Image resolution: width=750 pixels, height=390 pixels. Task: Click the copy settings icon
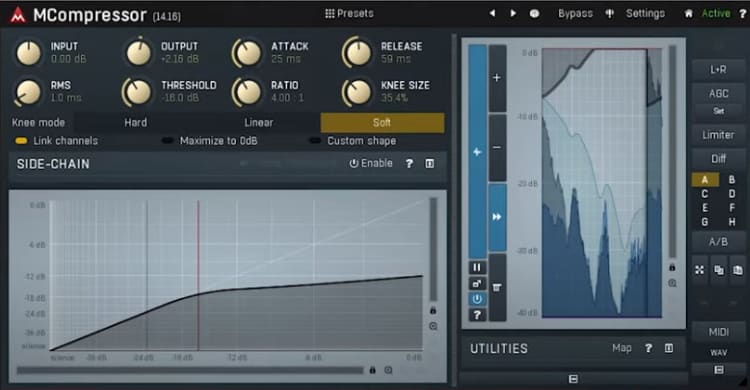(719, 270)
